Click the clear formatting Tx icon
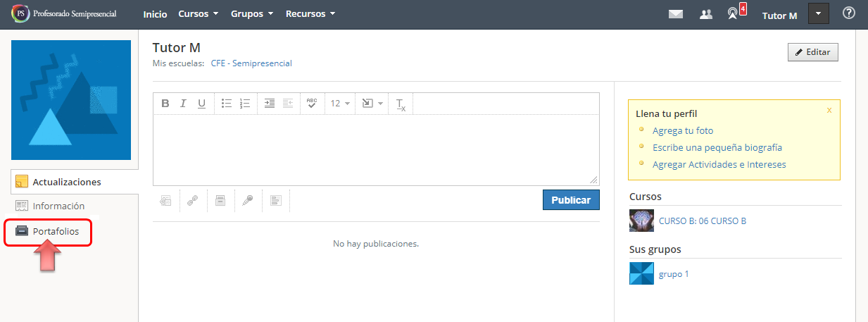Screen dimensions: 868x322 (400, 104)
